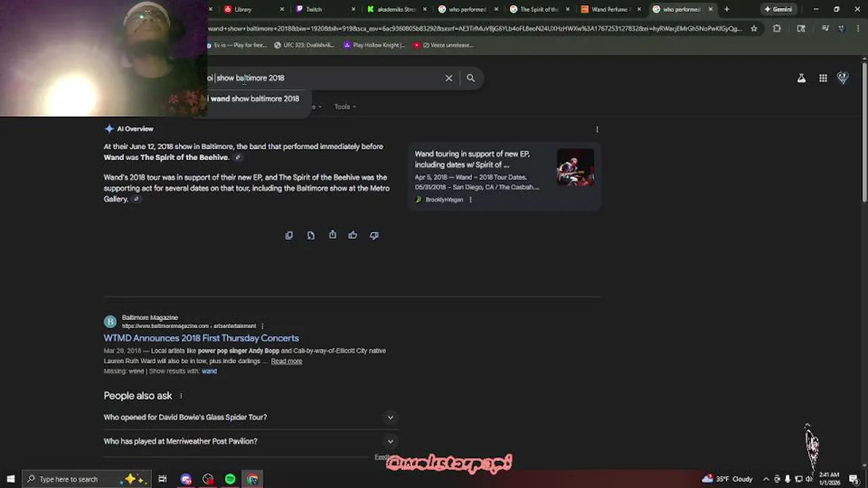
Task: Open the action center notifications icon
Action: (x=854, y=479)
